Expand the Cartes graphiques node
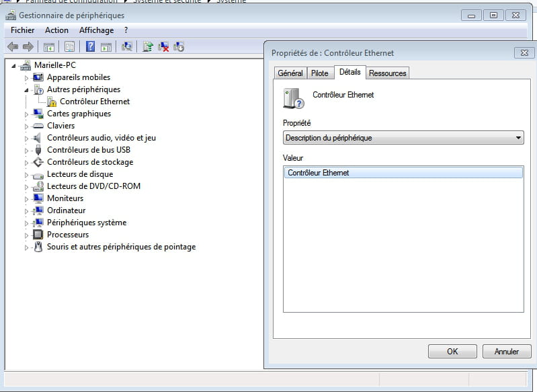 pyautogui.click(x=27, y=114)
